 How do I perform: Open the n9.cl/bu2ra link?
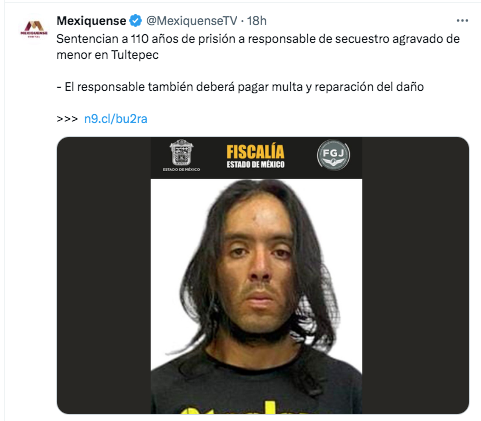(116, 119)
